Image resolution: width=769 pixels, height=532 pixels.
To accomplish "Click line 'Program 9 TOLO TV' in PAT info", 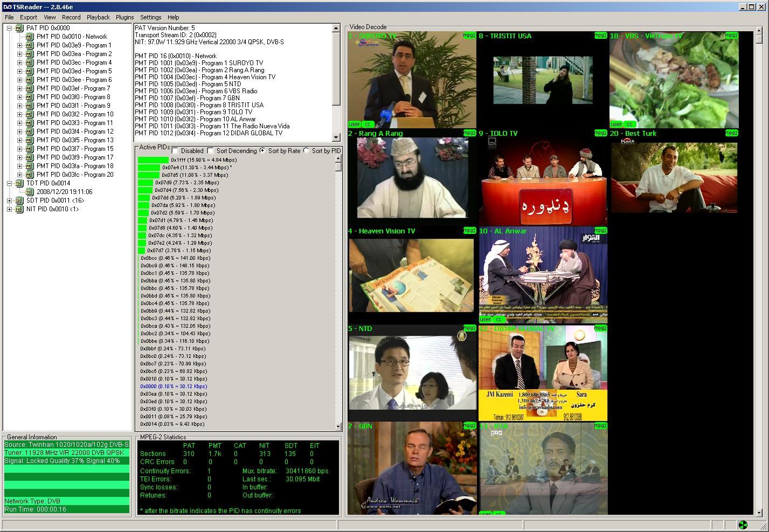I will (x=193, y=112).
